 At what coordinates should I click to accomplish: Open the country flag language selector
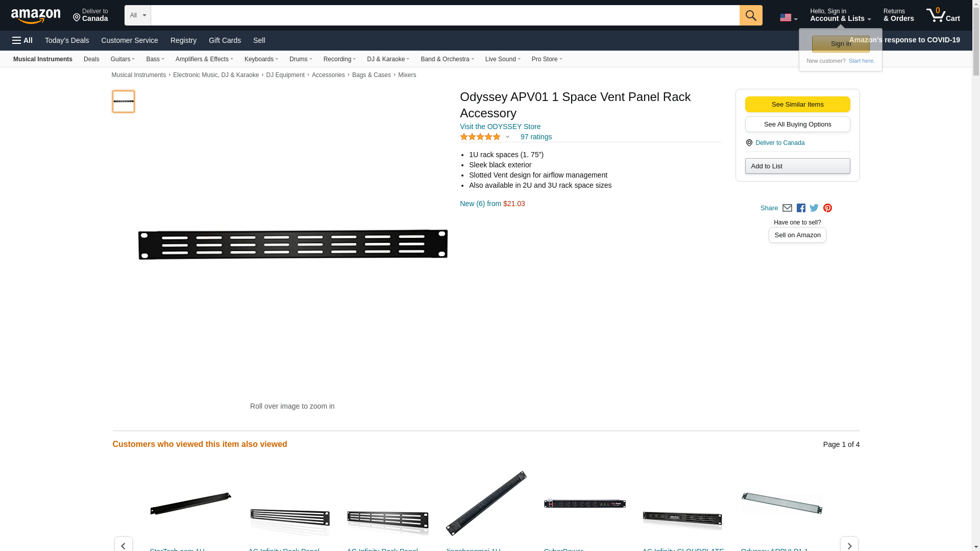pos(788,18)
